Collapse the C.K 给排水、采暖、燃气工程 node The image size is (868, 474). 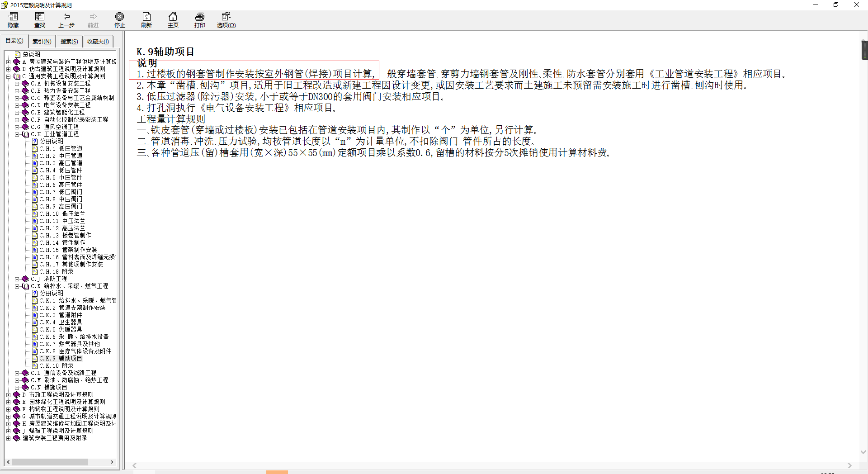(x=17, y=286)
